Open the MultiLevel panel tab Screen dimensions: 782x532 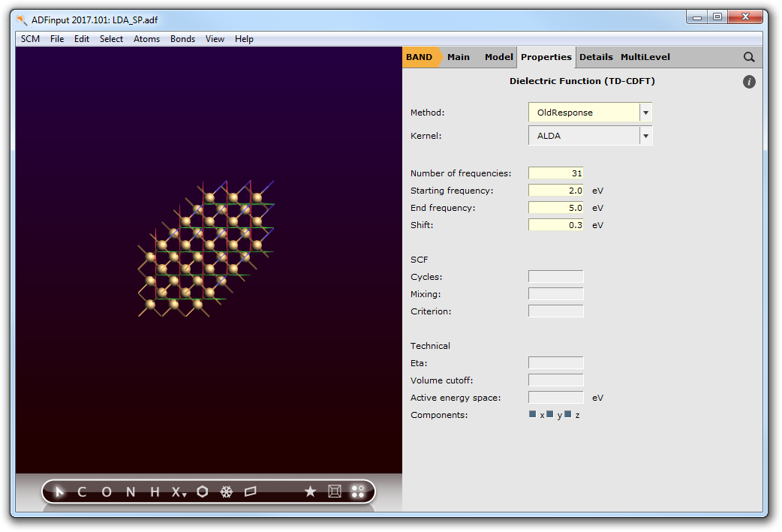[x=645, y=57]
